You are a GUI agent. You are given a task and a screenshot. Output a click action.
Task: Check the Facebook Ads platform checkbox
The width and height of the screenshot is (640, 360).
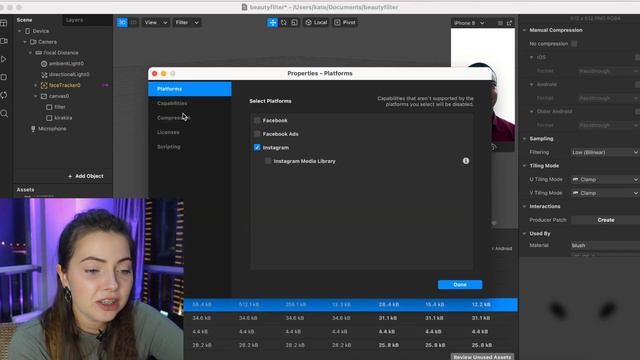[257, 133]
